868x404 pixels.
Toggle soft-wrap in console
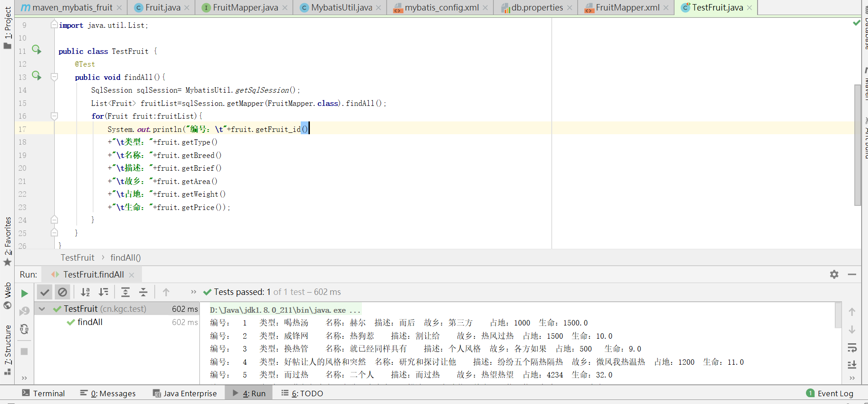pyautogui.click(x=852, y=348)
